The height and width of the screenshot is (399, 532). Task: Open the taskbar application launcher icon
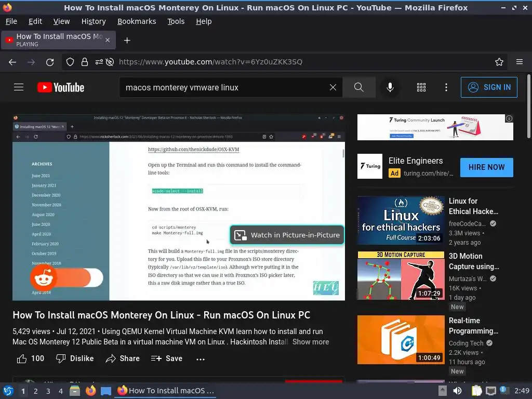click(x=8, y=391)
